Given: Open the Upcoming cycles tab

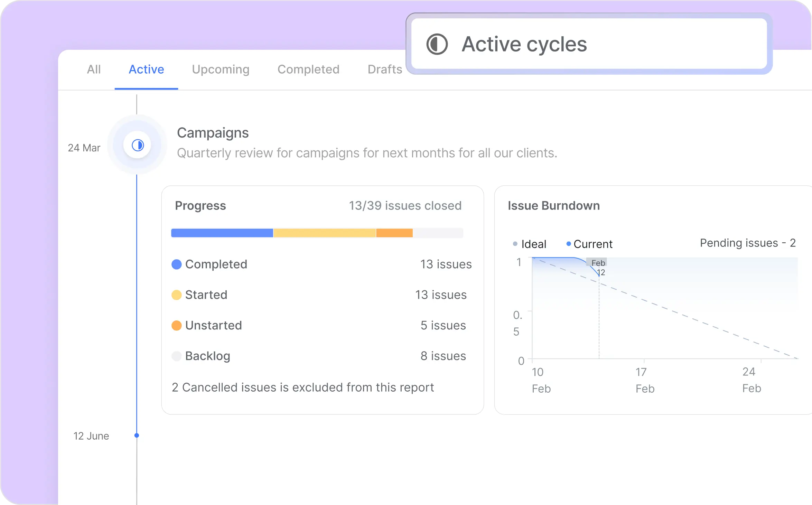Looking at the screenshot, I should pos(221,69).
